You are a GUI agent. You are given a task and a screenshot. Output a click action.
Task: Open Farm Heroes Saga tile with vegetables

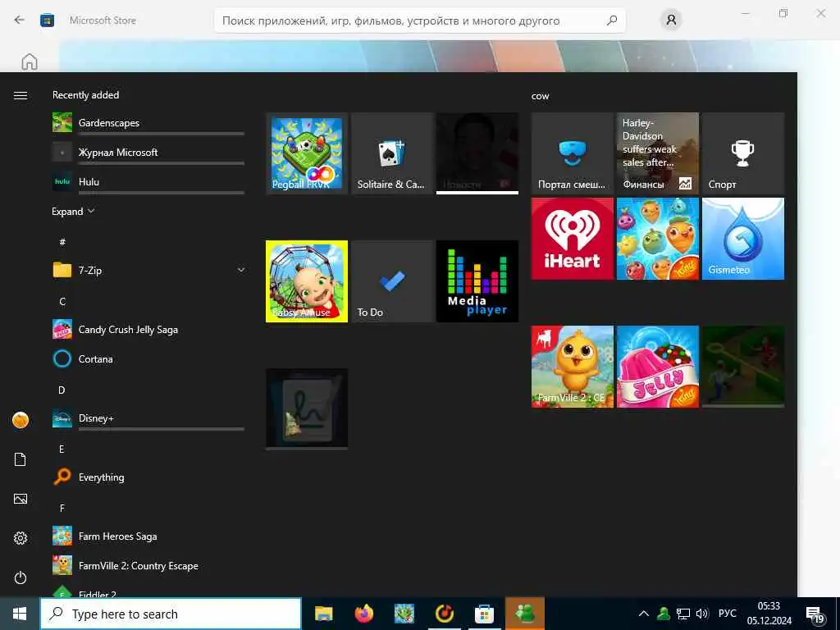(658, 239)
